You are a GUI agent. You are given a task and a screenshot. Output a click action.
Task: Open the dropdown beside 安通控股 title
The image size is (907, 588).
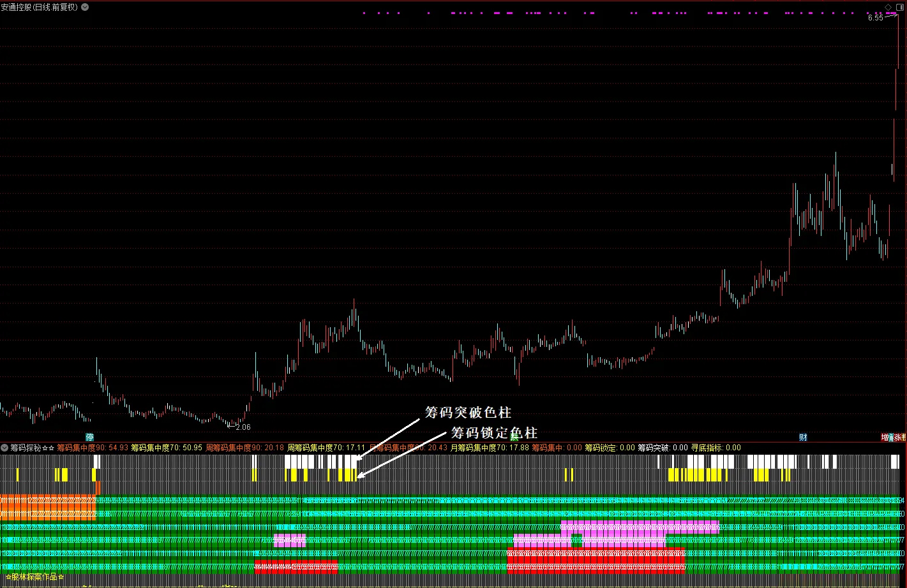[85, 7]
